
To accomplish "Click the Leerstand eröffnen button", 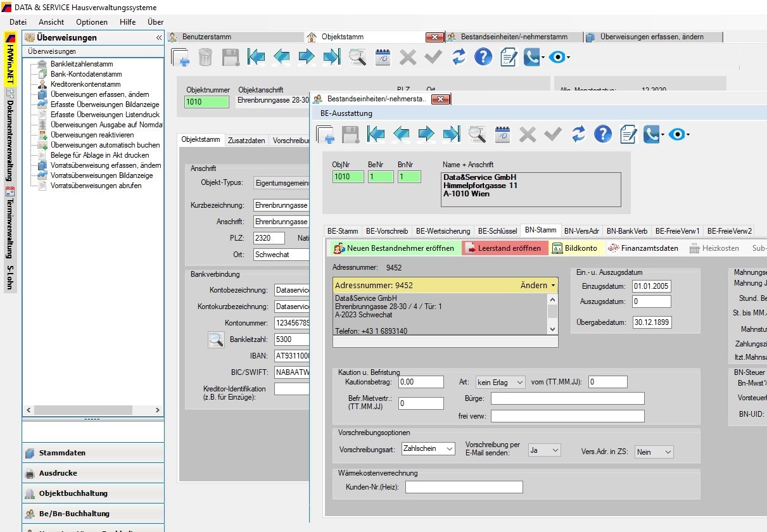I will [504, 248].
